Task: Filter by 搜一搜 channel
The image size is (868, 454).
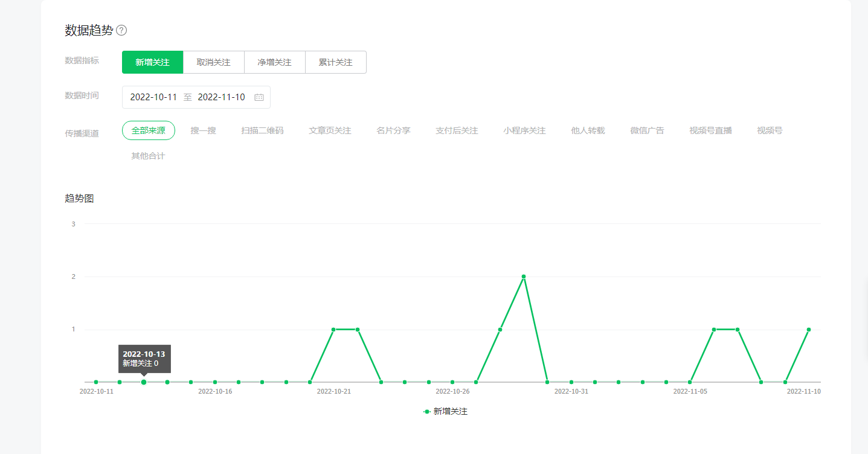Action: click(203, 130)
